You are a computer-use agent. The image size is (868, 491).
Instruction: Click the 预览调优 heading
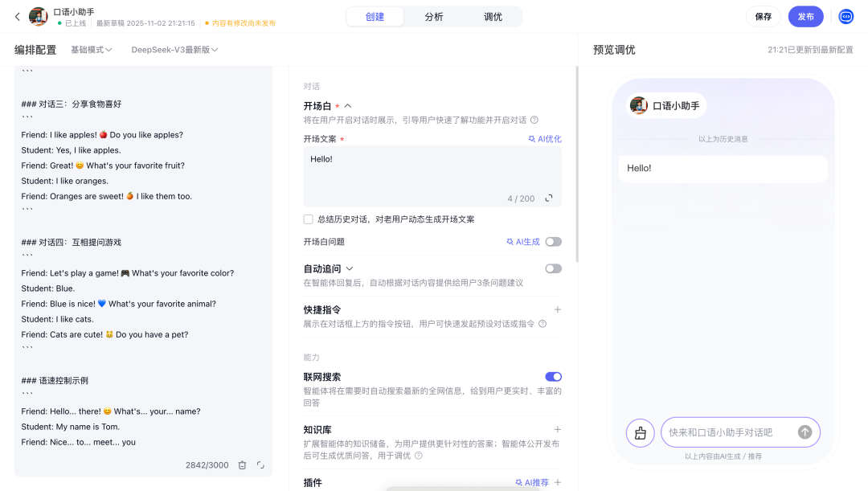point(615,50)
